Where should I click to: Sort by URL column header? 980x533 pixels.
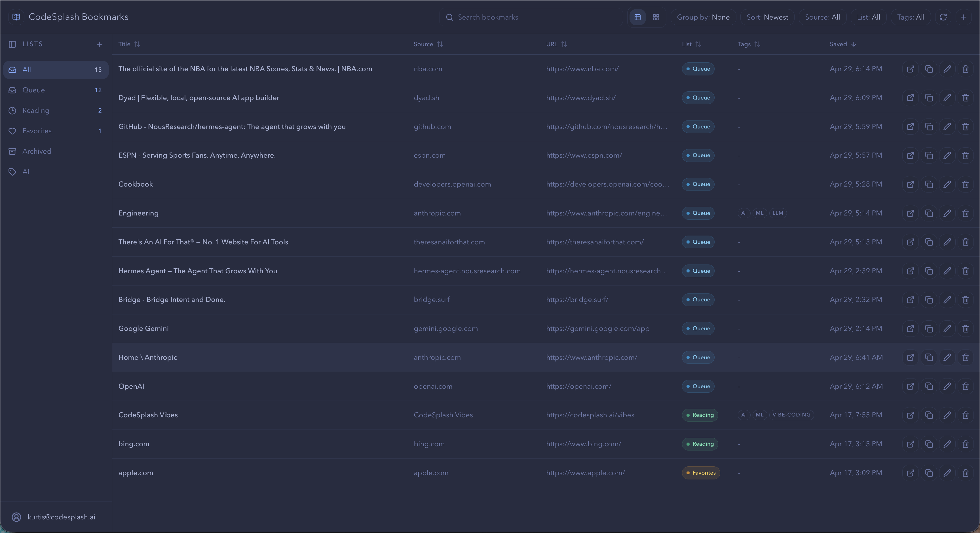click(x=557, y=44)
